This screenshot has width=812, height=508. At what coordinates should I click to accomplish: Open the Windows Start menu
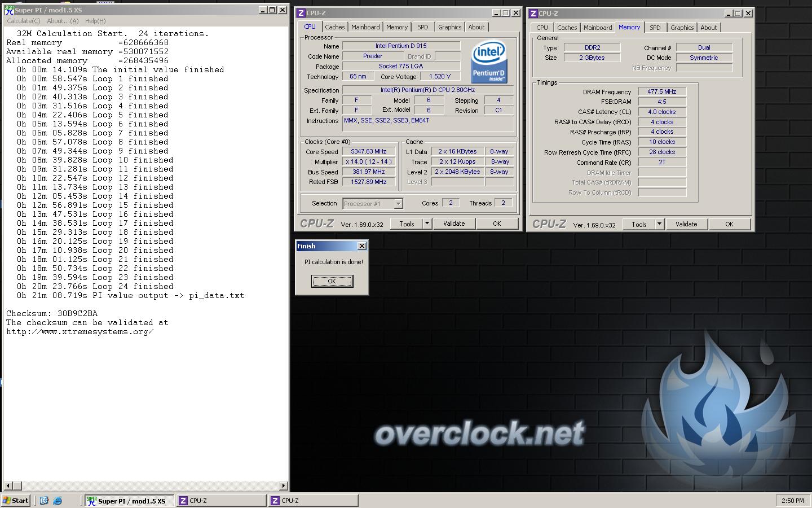pyautogui.click(x=16, y=500)
